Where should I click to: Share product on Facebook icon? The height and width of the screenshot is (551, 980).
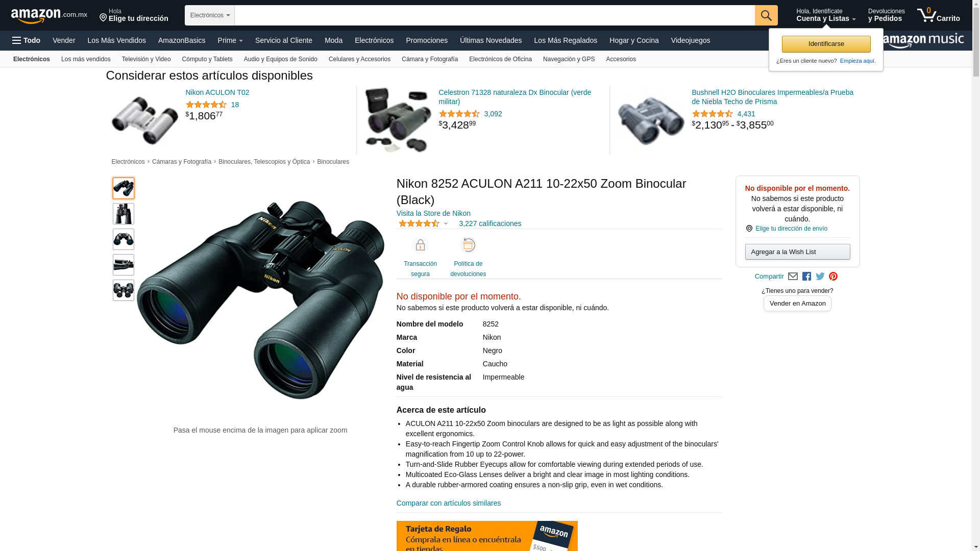[x=806, y=277]
